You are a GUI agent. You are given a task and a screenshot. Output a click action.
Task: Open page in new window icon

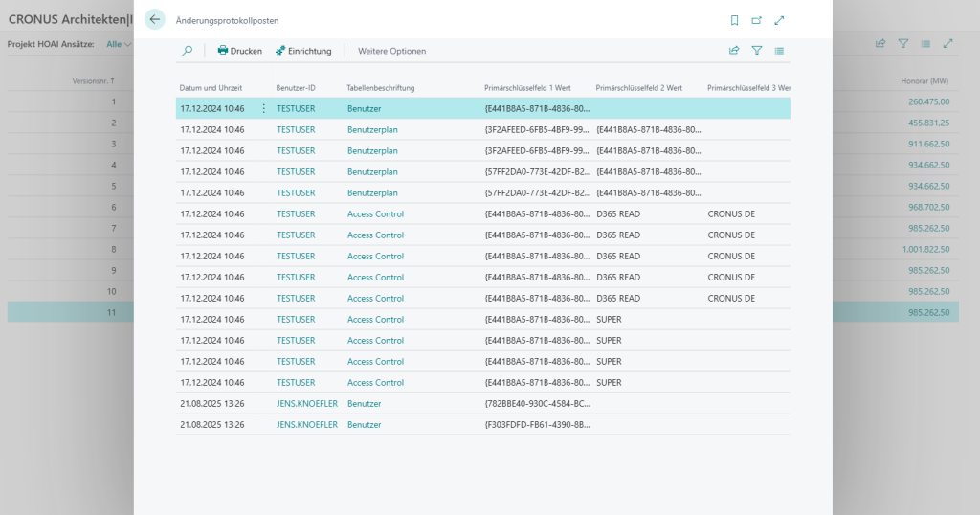(x=756, y=21)
